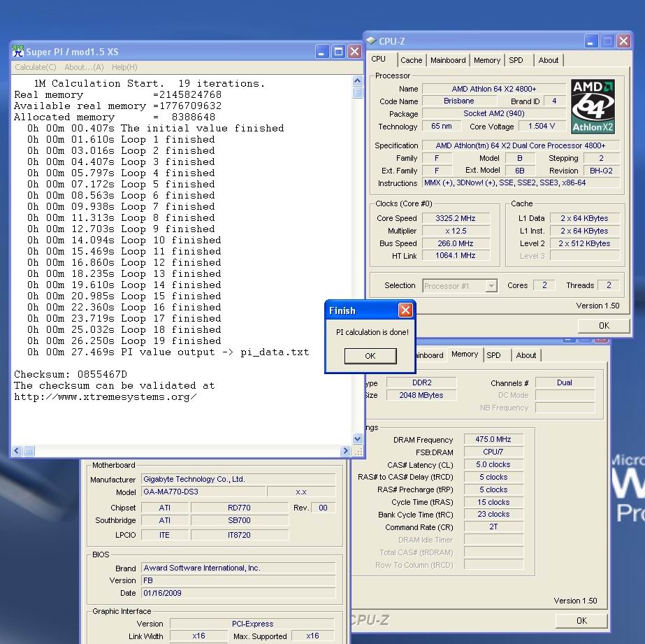This screenshot has width=645, height=644.
Task: Click the BIOS Brand field Award Software International
Action: coord(238,568)
